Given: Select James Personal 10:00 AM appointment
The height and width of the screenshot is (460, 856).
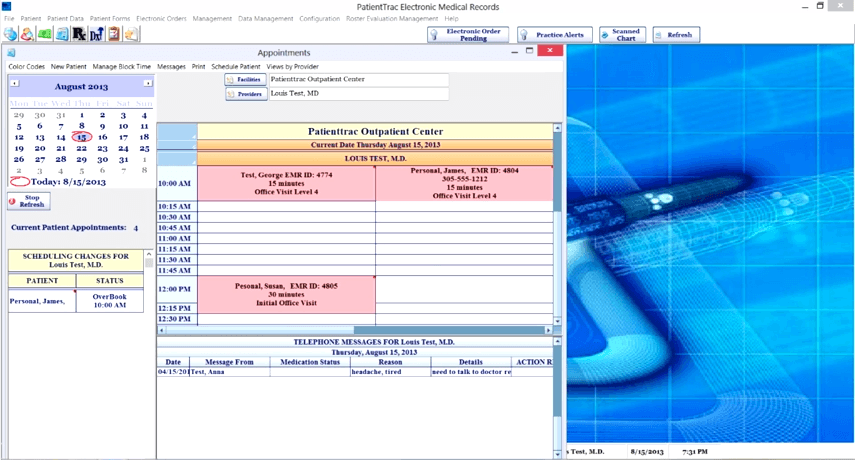Looking at the screenshot, I should pos(465,183).
